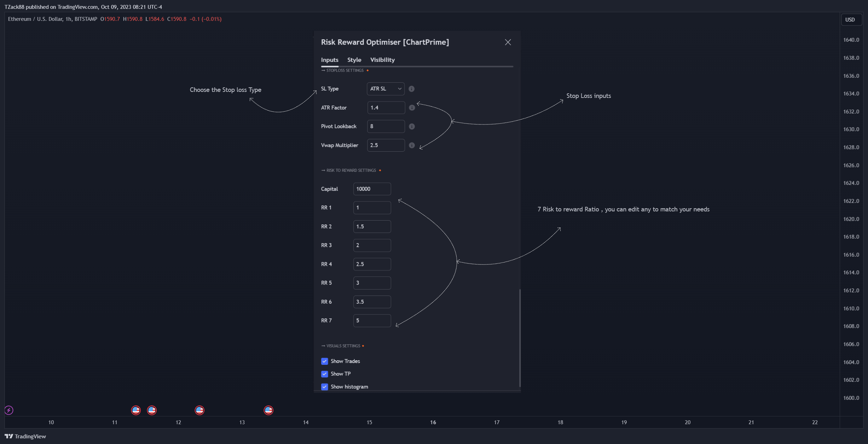The width and height of the screenshot is (868, 444).
Task: Click the info icon beside Pivot Lookback
Action: click(x=412, y=127)
